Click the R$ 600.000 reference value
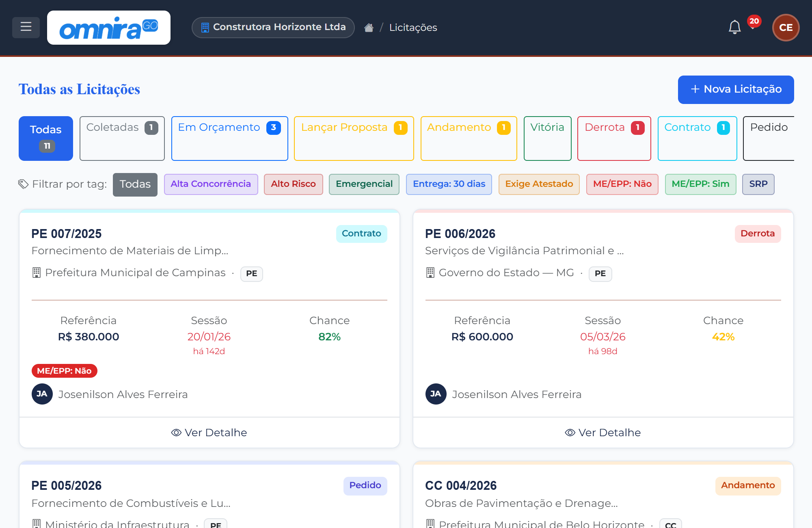Image resolution: width=812 pixels, height=528 pixels. pos(482,337)
